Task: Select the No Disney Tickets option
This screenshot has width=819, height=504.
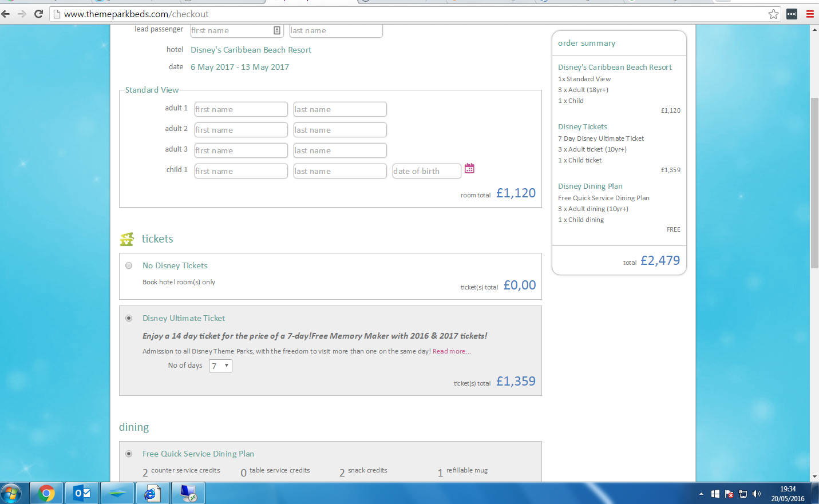Action: point(129,265)
